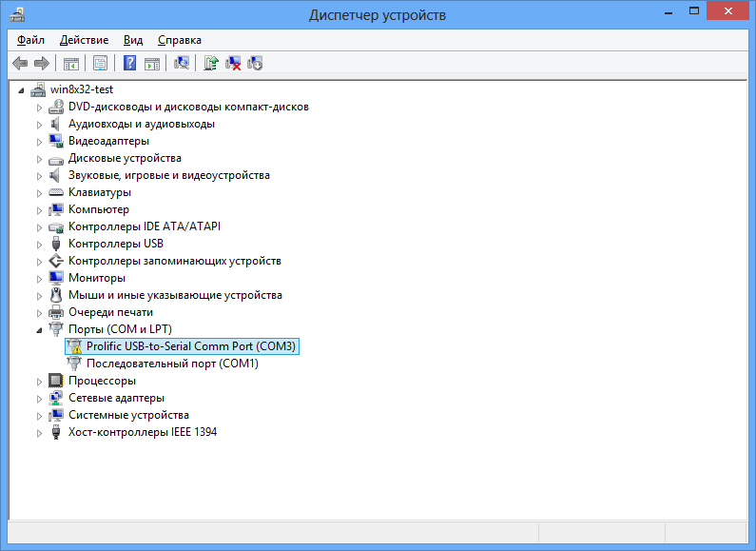Expand Звуковые, игровые и видеоустройства arrow
The width and height of the screenshot is (756, 551).
click(x=39, y=176)
